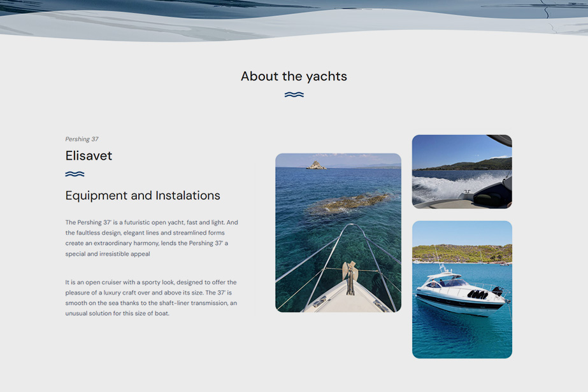
Task: Select the "Elisavet" yacht name heading
Action: [89, 155]
